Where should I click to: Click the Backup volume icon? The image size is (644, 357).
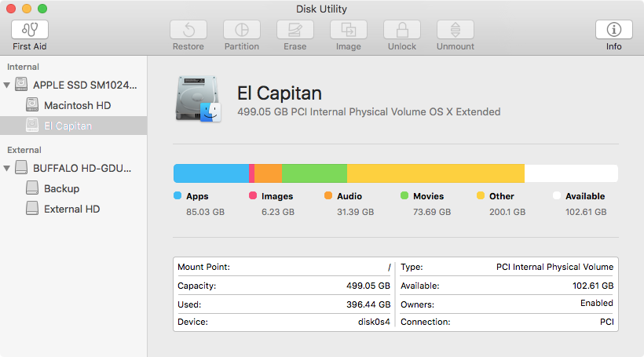[x=32, y=188]
